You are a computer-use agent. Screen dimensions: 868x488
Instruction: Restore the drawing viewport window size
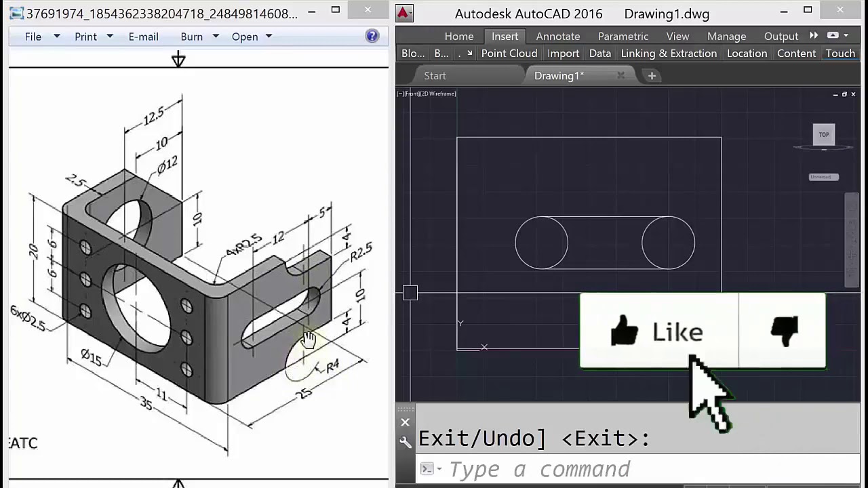(x=844, y=94)
